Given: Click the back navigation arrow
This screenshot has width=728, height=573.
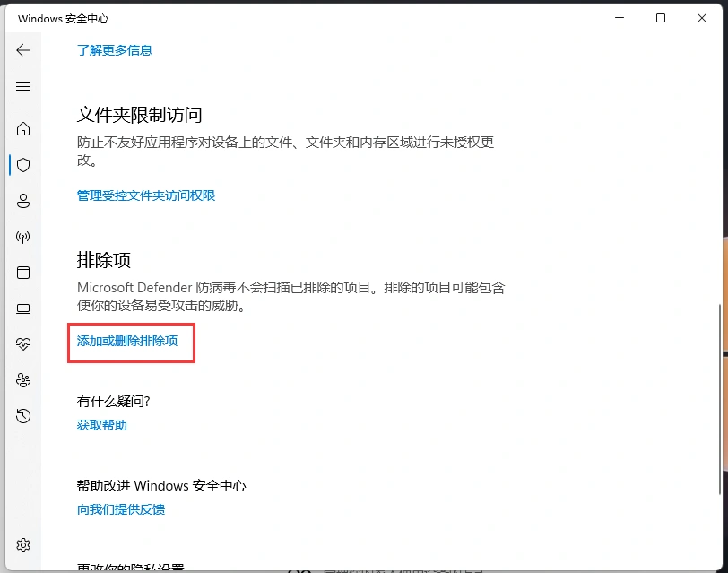Looking at the screenshot, I should pyautogui.click(x=23, y=50).
